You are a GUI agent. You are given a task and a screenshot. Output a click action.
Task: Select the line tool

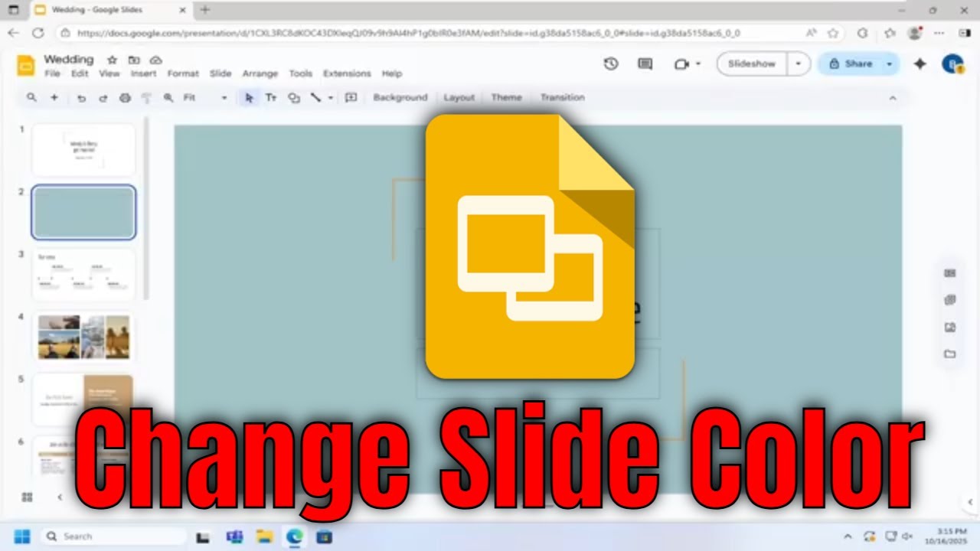[x=315, y=98]
